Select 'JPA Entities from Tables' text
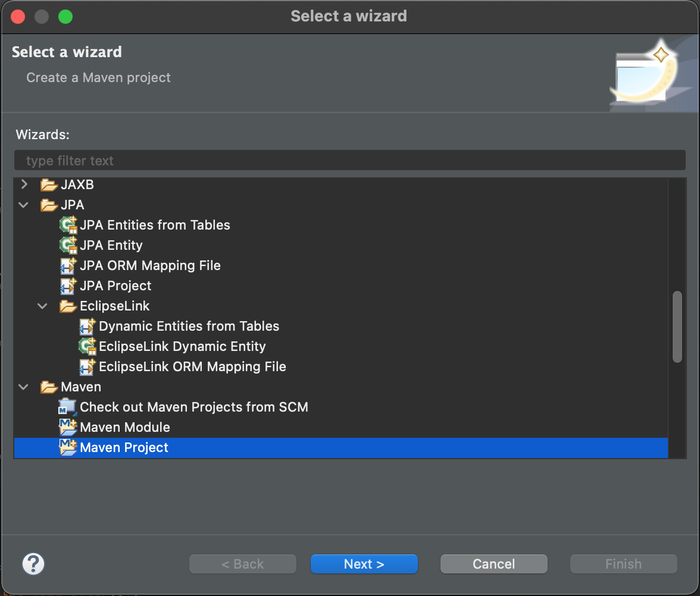Viewport: 700px width, 596px height. pos(155,225)
